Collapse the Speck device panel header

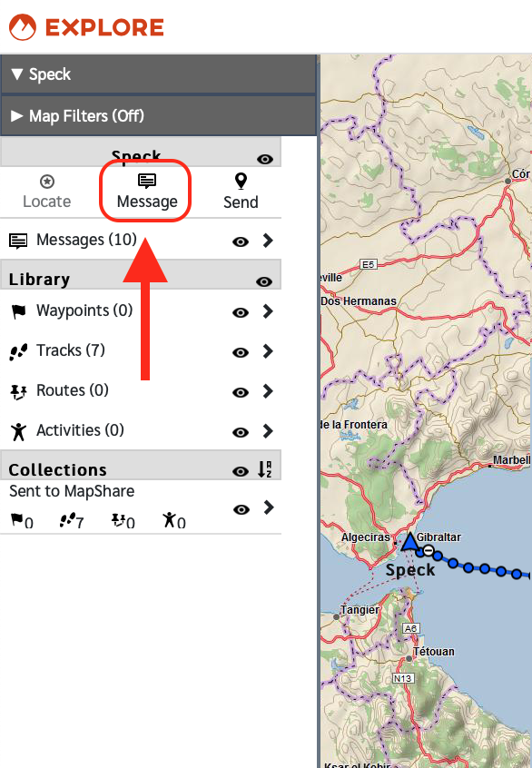[158, 74]
